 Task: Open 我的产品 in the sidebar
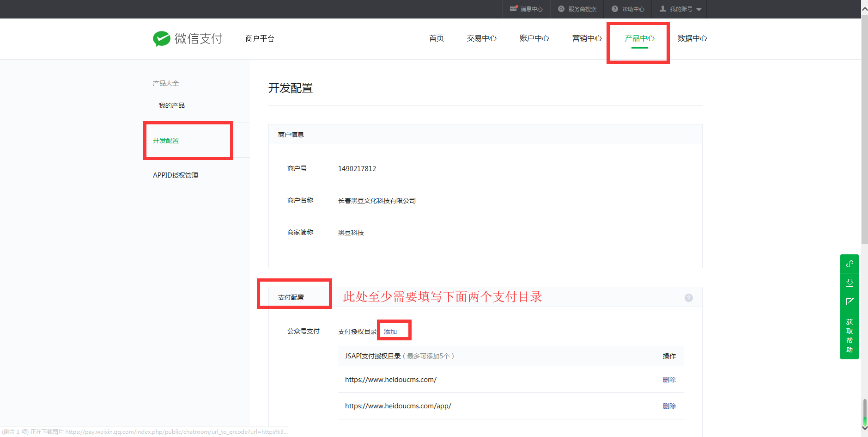(172, 105)
